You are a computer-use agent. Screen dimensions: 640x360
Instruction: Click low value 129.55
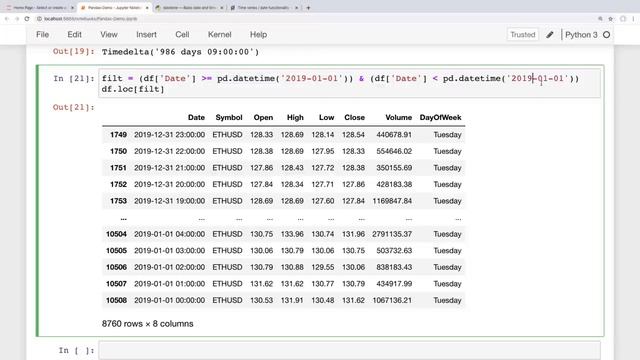click(x=323, y=267)
